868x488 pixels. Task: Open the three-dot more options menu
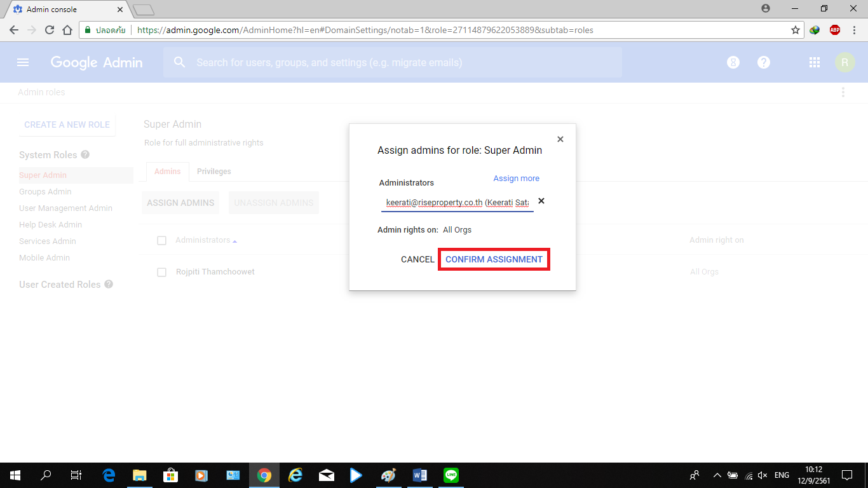point(843,92)
